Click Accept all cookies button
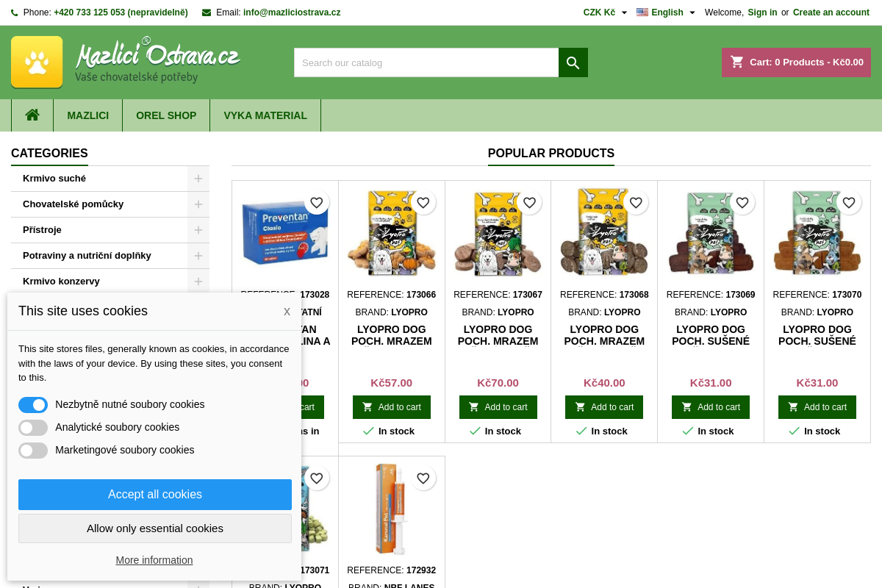The height and width of the screenshot is (588, 882). tap(155, 495)
